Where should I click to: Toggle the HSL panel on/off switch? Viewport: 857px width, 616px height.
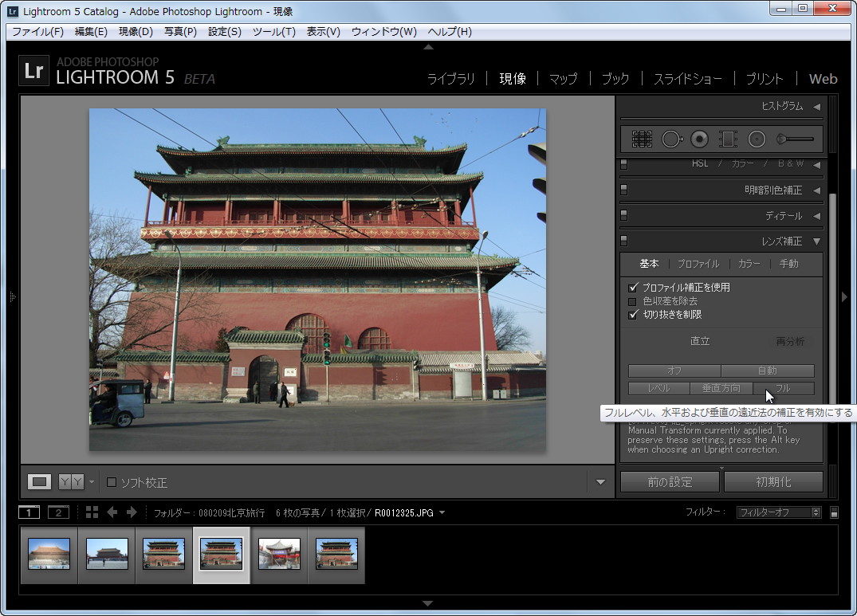[624, 164]
